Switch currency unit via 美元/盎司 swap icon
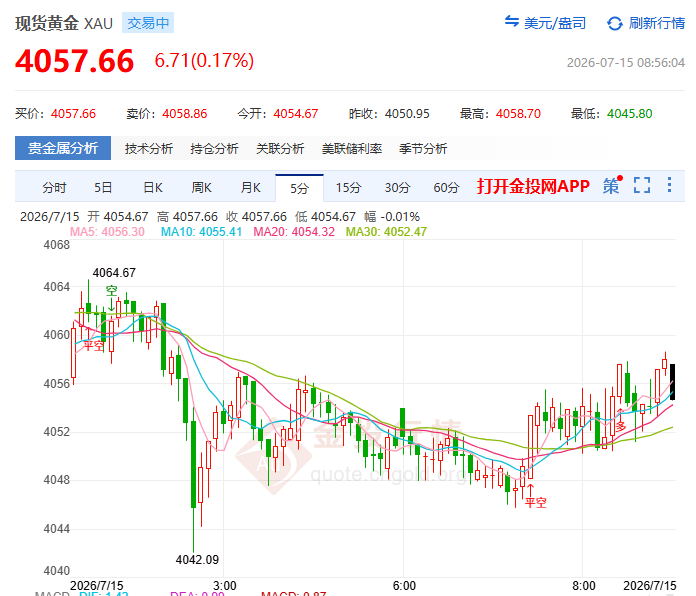The image size is (696, 596). tap(511, 21)
